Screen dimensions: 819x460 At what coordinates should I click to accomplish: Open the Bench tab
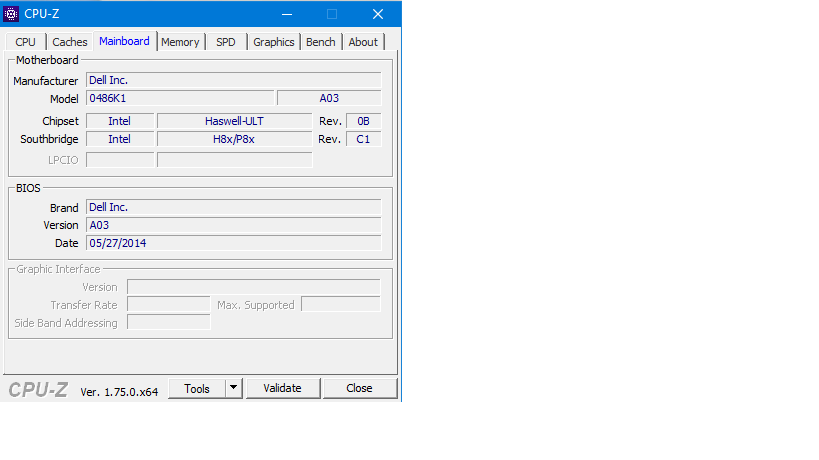point(321,42)
